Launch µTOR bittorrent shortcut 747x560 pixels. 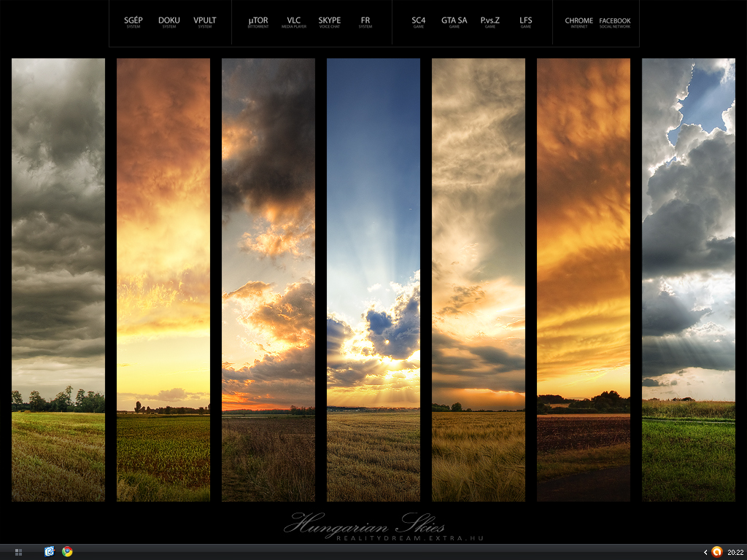pos(258,23)
